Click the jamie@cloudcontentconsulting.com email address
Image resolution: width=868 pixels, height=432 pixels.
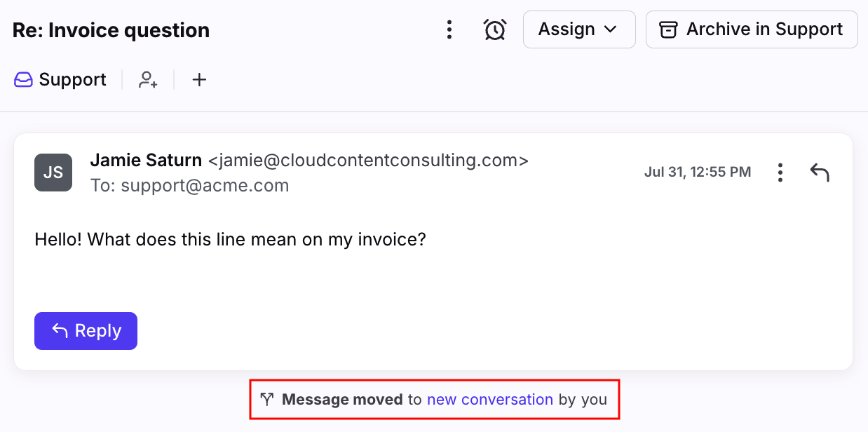click(x=368, y=160)
